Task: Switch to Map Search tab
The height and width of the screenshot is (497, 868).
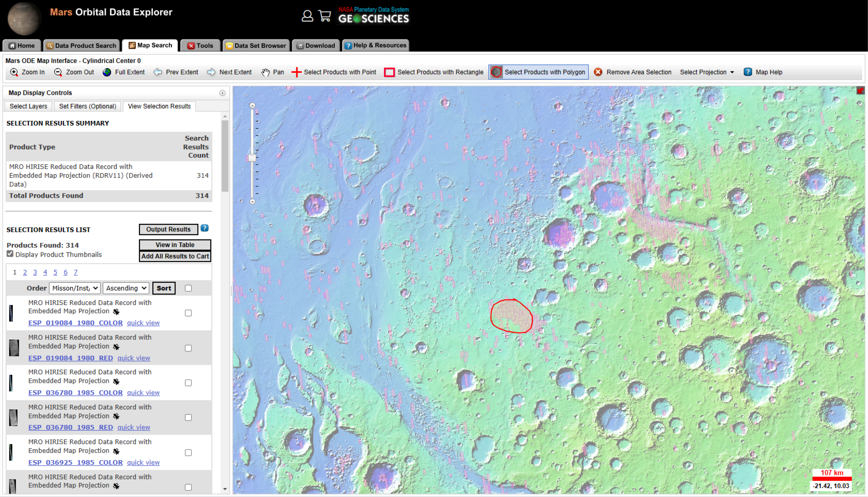Action: click(150, 46)
